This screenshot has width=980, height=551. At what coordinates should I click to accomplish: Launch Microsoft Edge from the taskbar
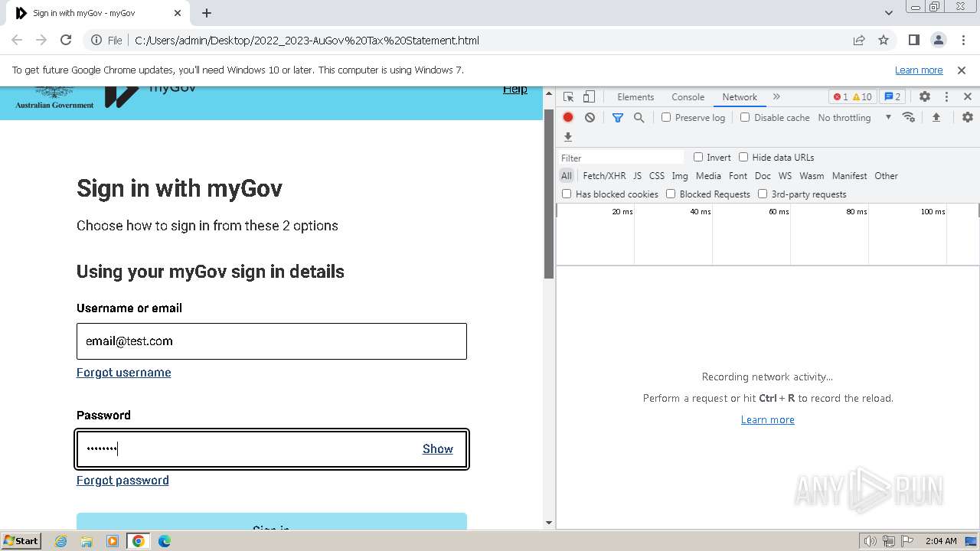click(x=164, y=541)
